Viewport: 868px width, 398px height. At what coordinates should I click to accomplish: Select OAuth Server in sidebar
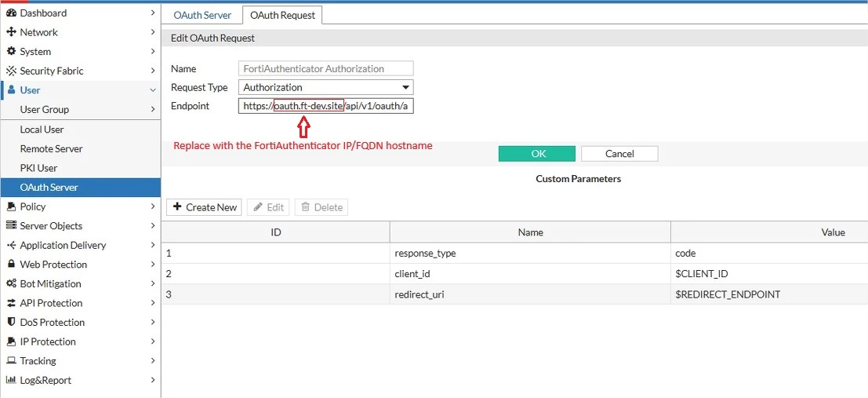[x=80, y=188]
